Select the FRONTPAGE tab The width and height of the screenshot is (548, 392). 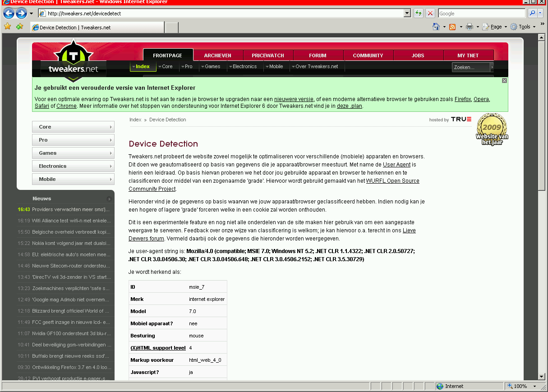pyautogui.click(x=168, y=55)
